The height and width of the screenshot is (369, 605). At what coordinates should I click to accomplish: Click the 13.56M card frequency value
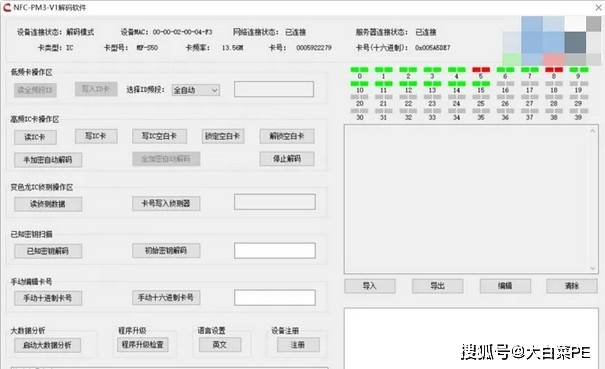coord(232,48)
